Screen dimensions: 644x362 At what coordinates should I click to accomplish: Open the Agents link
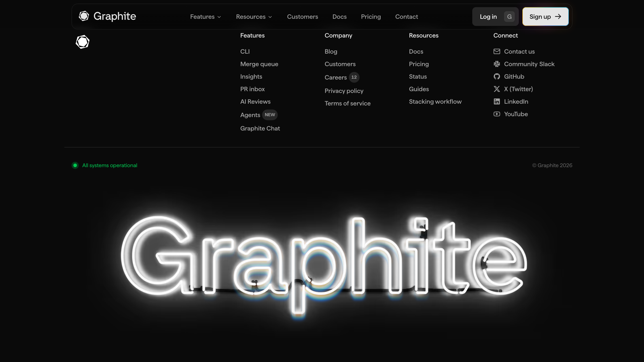pos(250,115)
